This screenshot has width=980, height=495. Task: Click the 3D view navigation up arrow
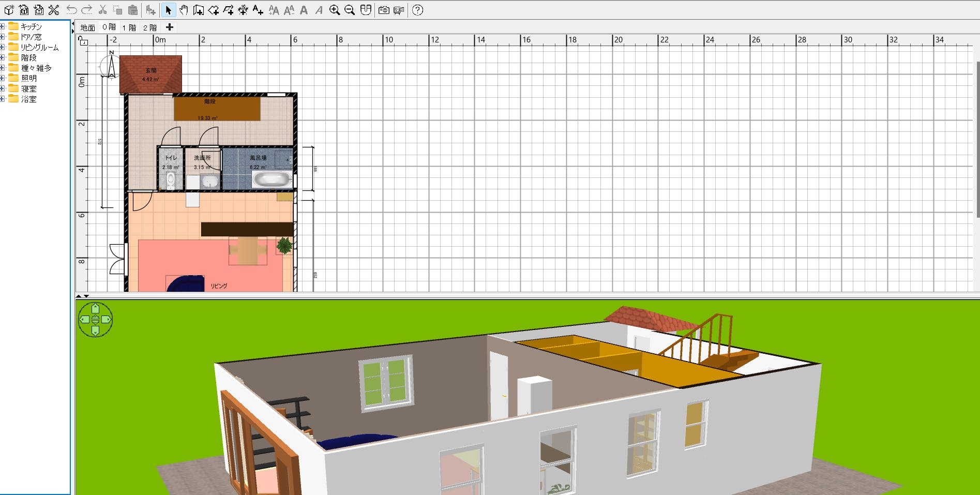pos(95,309)
